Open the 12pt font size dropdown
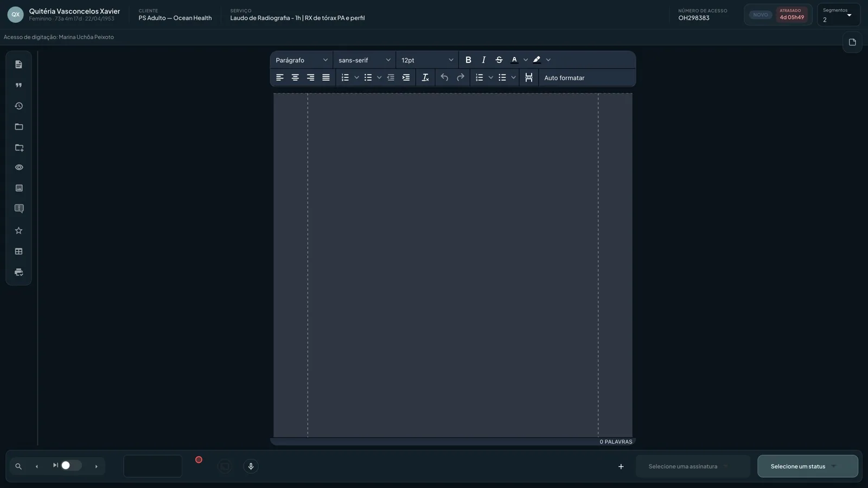The height and width of the screenshot is (488, 868). [x=427, y=60]
